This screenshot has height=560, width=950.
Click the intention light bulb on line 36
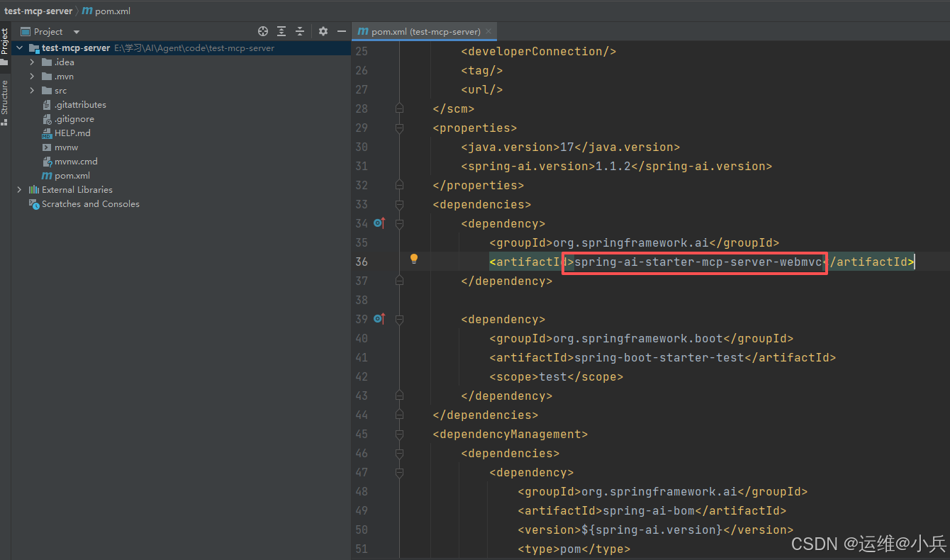tap(414, 259)
